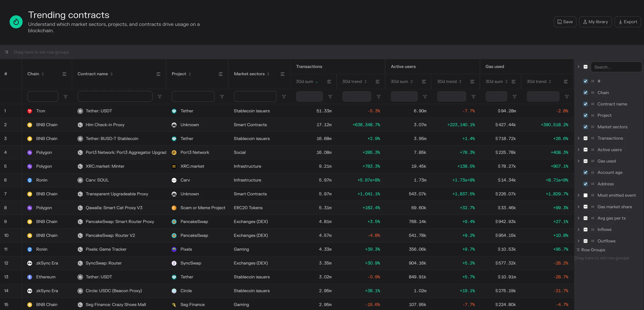Uncheck the Contract name column checkbox
644x310 pixels.
pos(586,104)
